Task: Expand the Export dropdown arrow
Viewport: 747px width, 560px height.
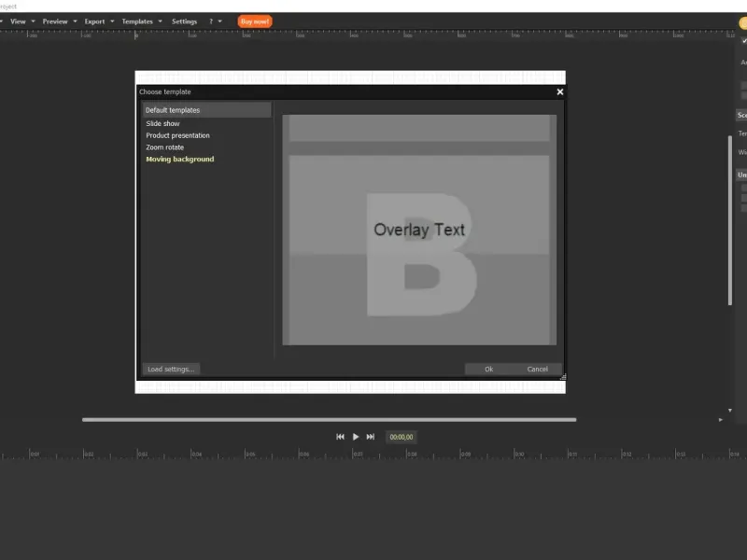Action: click(x=112, y=21)
